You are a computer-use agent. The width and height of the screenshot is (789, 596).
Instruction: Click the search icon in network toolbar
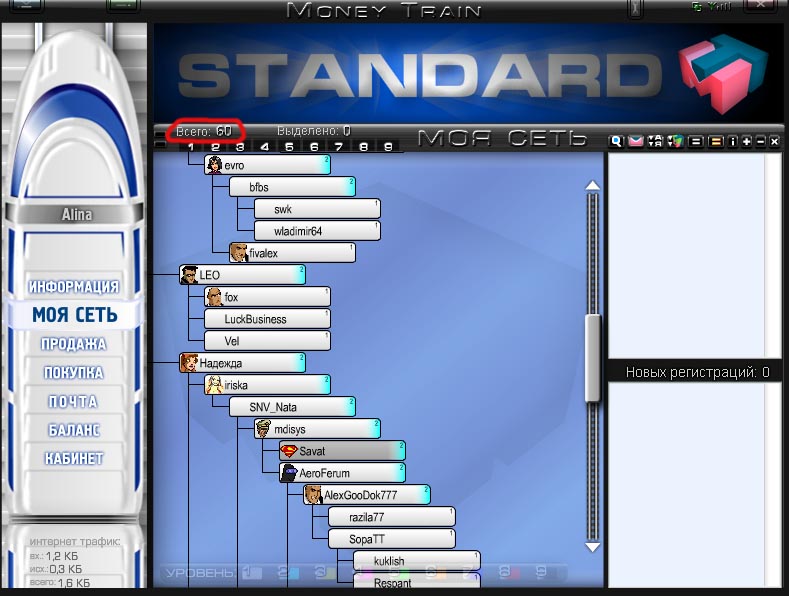[616, 142]
